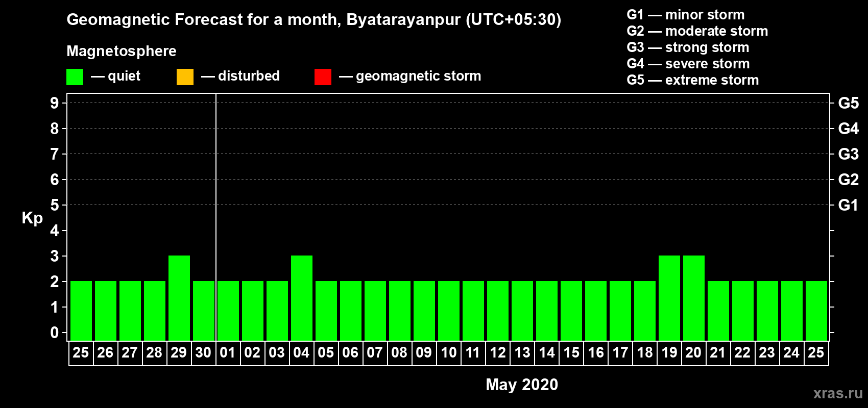Click the red geomagnetic storm legend swatch
This screenshot has height=408, width=868.
tap(323, 77)
